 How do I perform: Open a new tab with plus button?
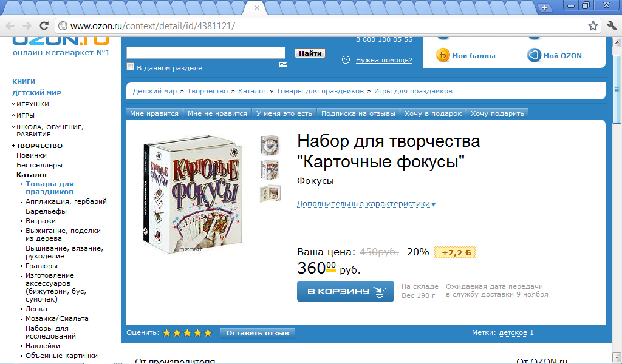click(545, 7)
